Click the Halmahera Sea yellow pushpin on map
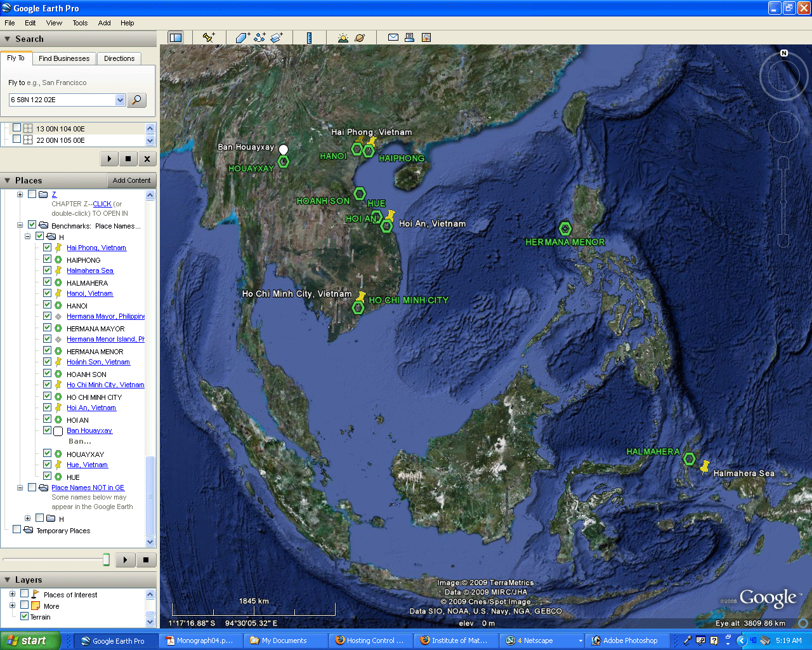Screen dimensions: 812x650 pos(704,467)
